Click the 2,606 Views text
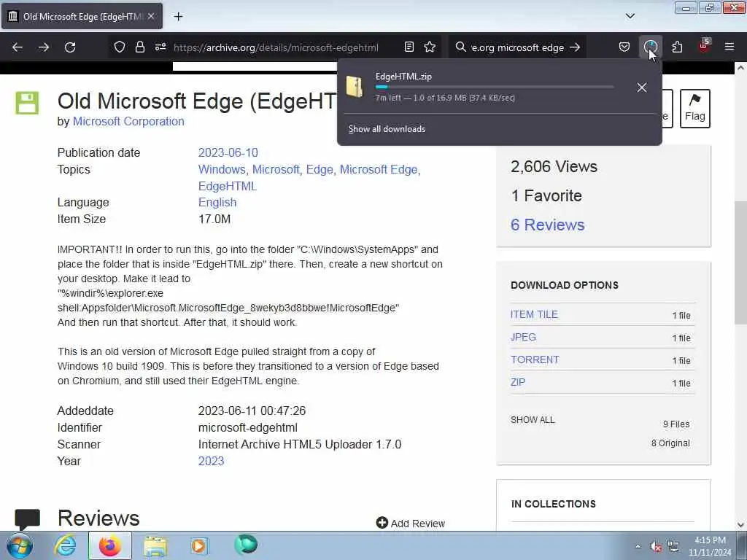 [x=554, y=167]
